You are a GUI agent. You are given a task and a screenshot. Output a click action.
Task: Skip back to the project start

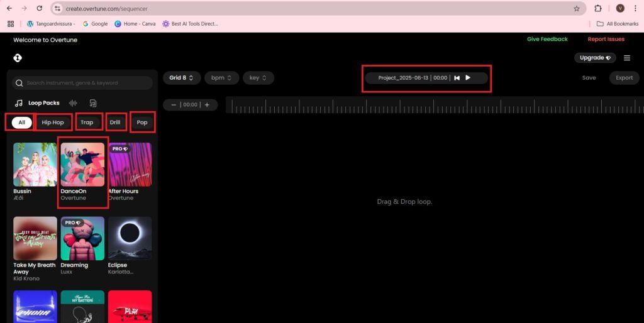coord(457,77)
